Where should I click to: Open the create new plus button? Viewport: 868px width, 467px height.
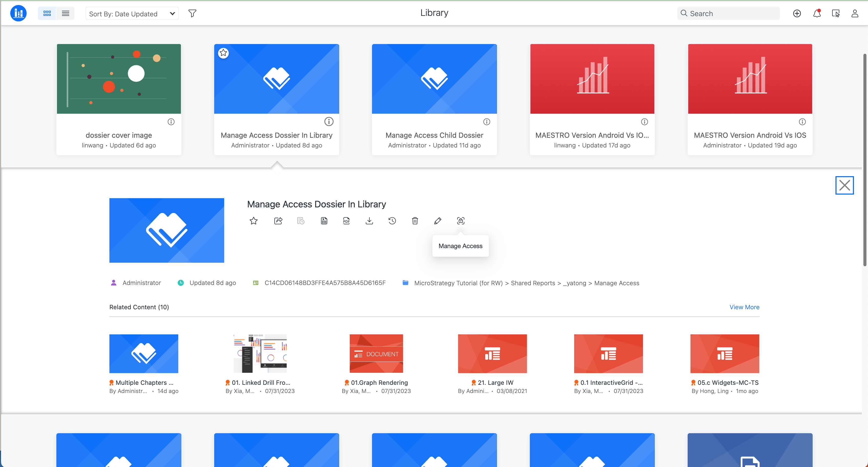797,14
